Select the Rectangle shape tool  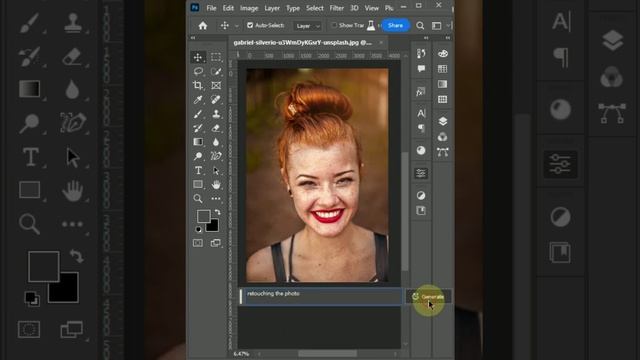tap(198, 184)
